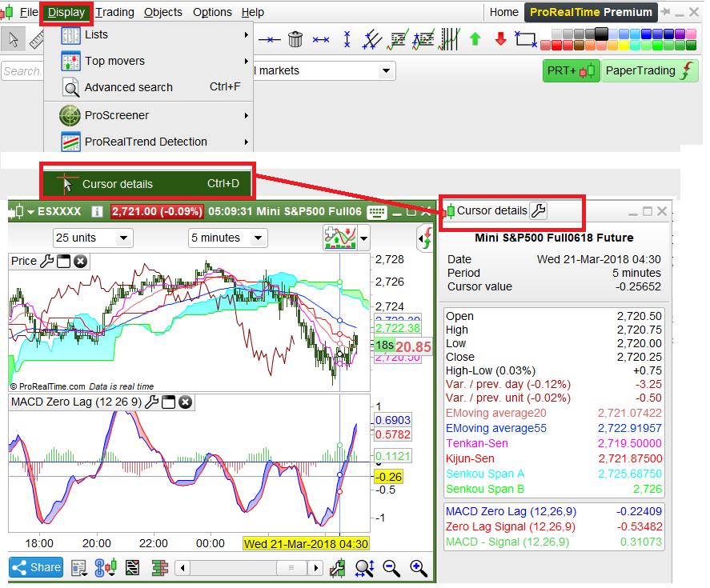Click the zoom in magnifier icon
710x588 pixels.
[419, 568]
